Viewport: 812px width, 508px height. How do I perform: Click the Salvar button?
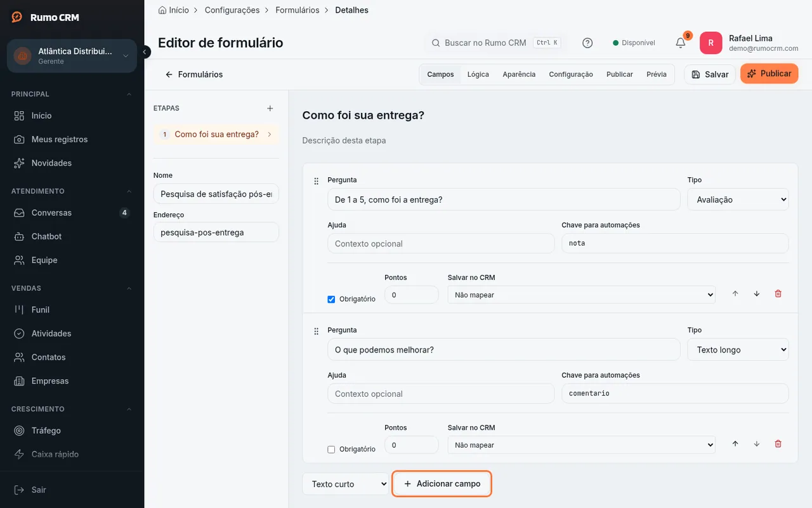pyautogui.click(x=710, y=74)
